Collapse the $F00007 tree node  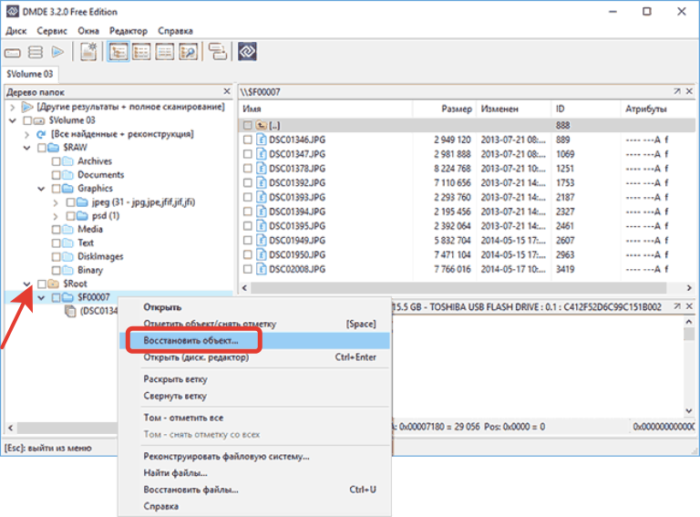[41, 298]
